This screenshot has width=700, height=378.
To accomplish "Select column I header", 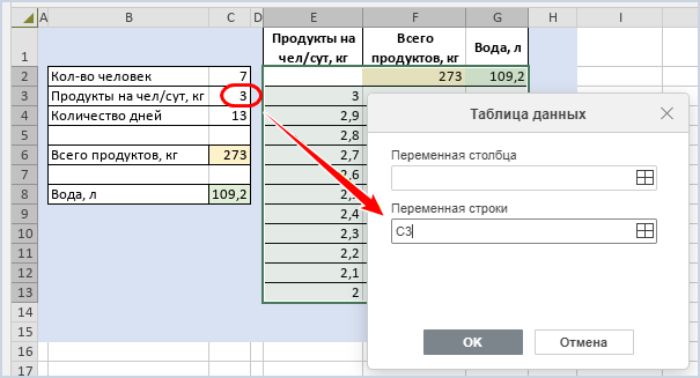I will 620,17.
